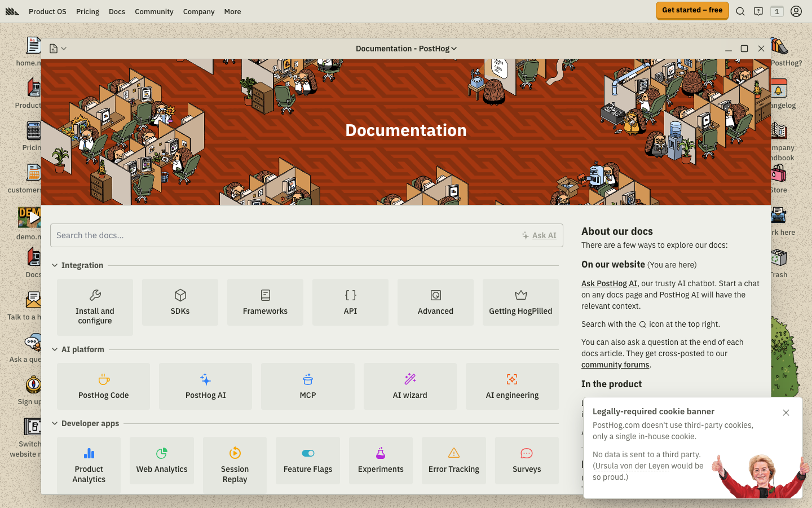The height and width of the screenshot is (508, 812).
Task: Open the Feature Flags card
Action: click(x=308, y=461)
